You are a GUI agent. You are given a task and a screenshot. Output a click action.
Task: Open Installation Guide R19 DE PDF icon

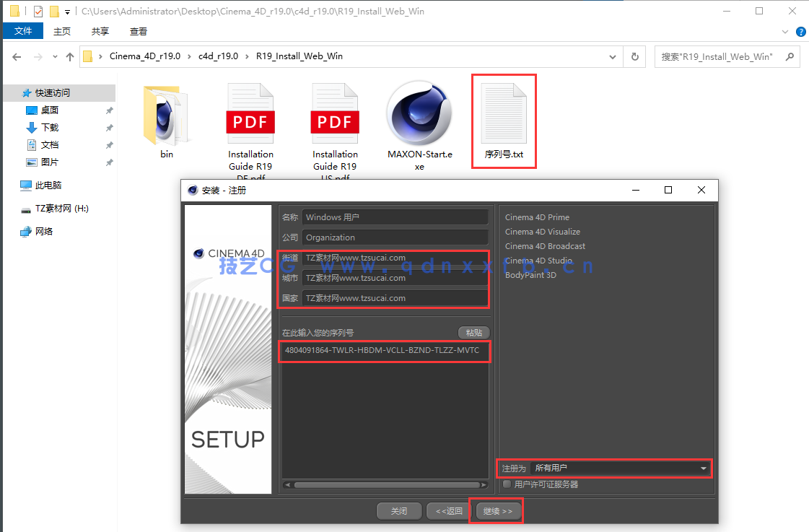(x=250, y=115)
